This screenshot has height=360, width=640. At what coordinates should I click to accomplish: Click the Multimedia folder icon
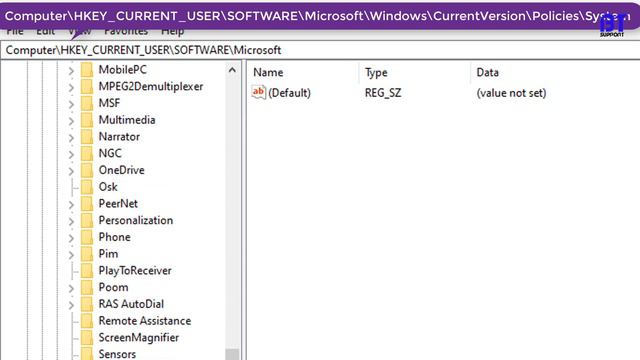tap(87, 120)
